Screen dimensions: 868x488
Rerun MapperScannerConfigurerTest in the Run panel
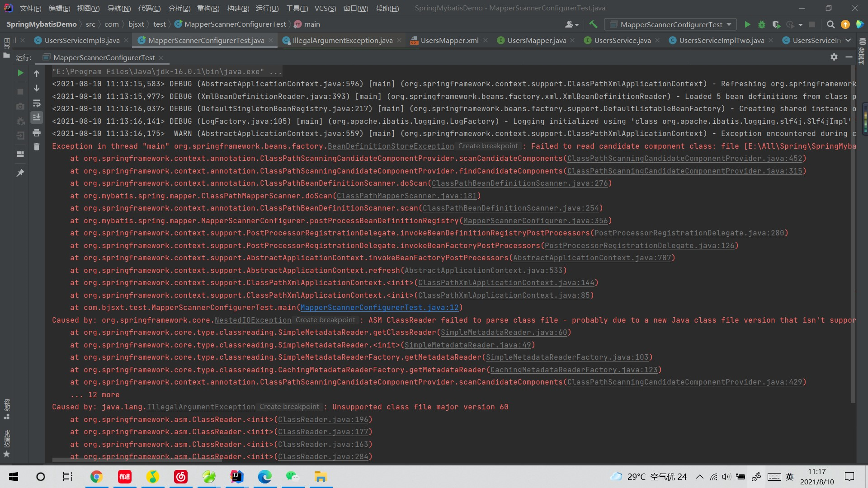click(20, 73)
